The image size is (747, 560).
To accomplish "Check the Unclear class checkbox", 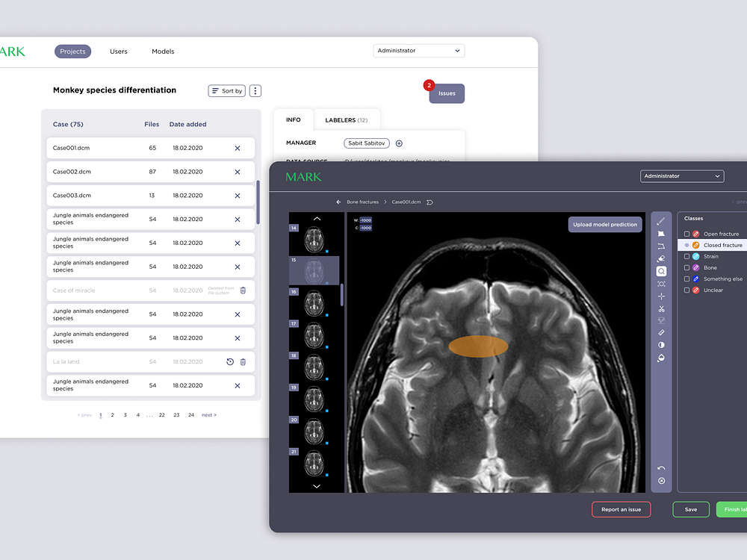I will (686, 290).
